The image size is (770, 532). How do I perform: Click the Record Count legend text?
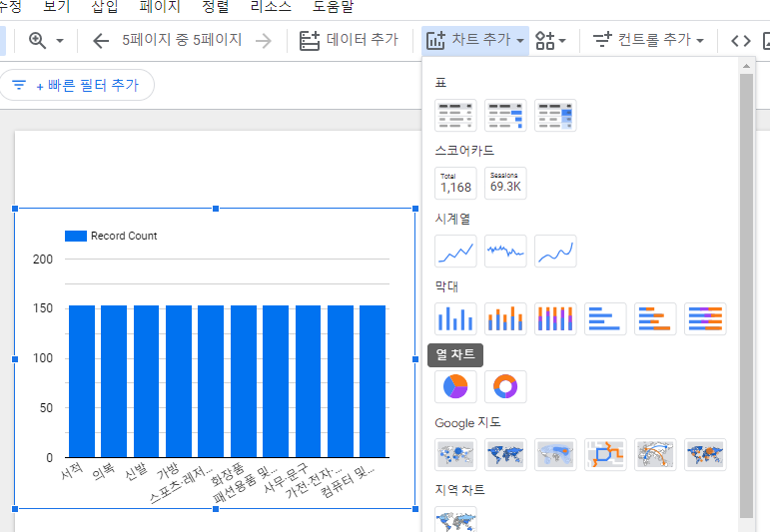(x=124, y=237)
